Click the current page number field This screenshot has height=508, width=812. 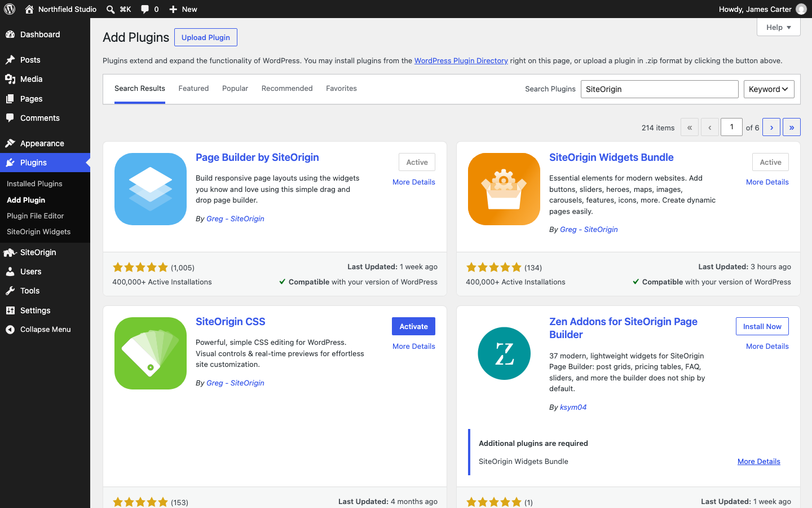tap(732, 127)
